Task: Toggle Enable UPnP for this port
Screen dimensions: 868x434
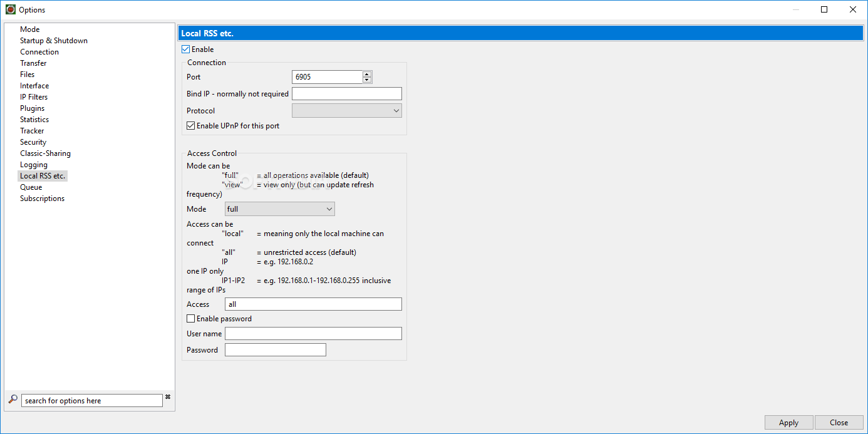Action: pyautogui.click(x=191, y=126)
